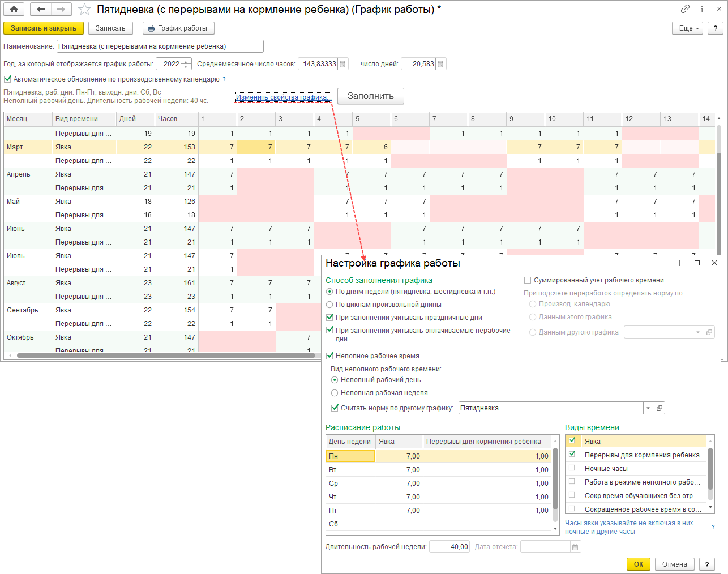
Task: Click Длительность рабочей недели field
Action: [x=449, y=547]
